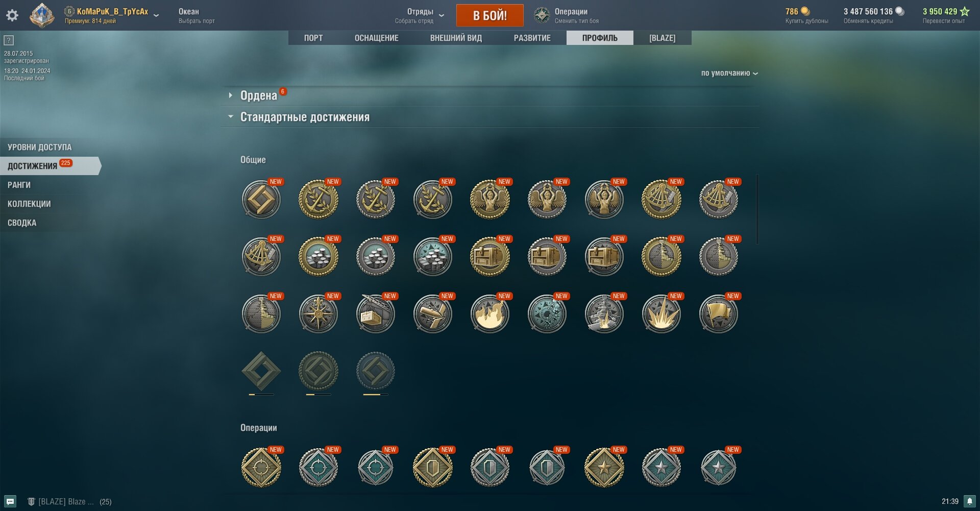Click the achievements list vertical scrollbar

click(x=757, y=209)
